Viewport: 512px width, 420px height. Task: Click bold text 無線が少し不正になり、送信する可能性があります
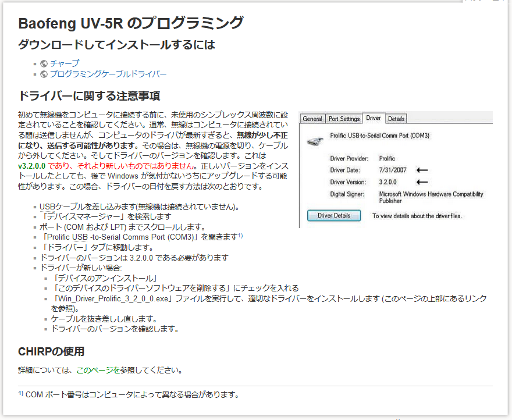153,140
